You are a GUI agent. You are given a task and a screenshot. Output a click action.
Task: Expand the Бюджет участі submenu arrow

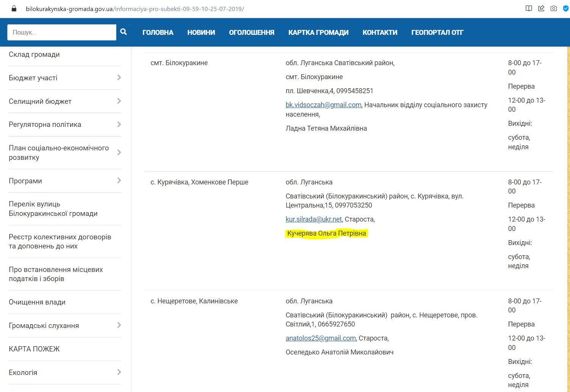point(119,78)
